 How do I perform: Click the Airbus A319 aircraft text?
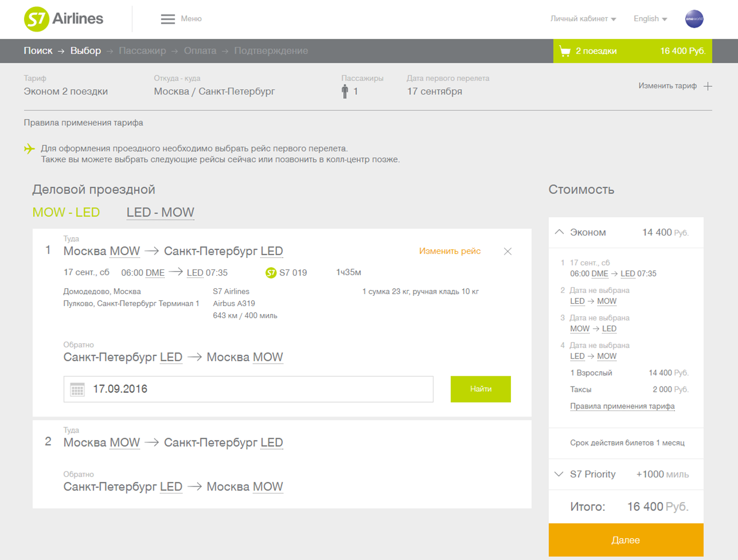pos(234,304)
